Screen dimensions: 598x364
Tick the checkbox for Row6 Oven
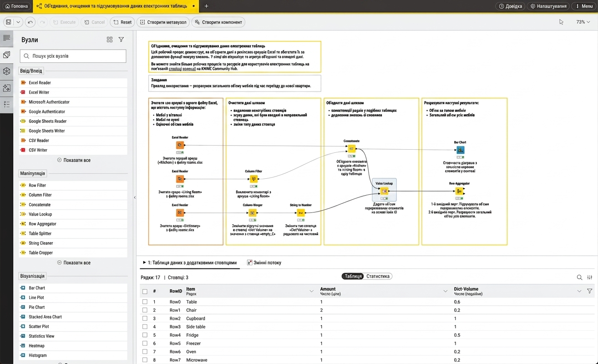pos(145,352)
